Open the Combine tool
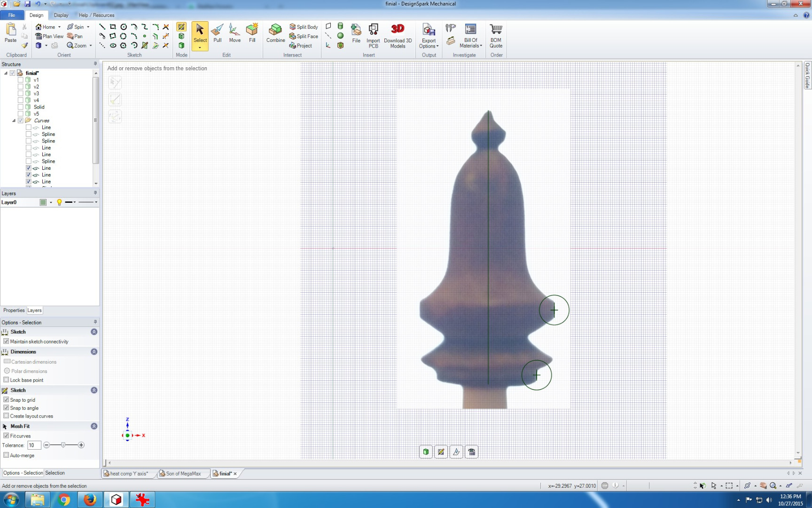This screenshot has height=508, width=812. (275, 33)
